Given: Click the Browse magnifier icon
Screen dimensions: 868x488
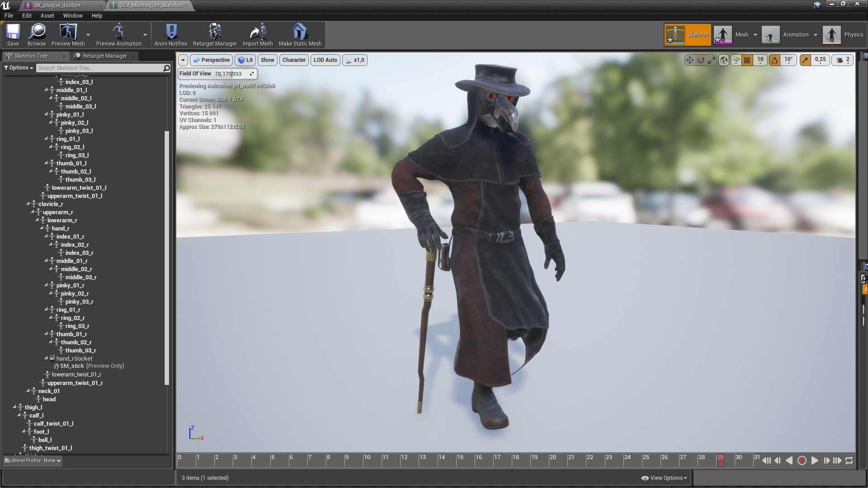Looking at the screenshot, I should 37,35.
